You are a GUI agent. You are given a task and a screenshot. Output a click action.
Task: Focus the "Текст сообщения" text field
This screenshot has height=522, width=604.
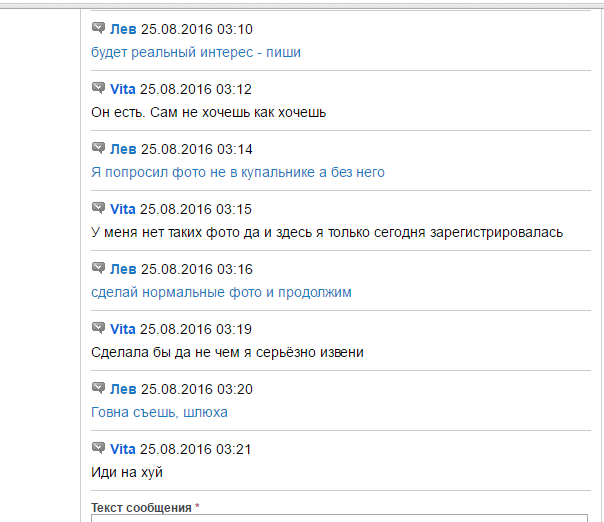point(340,518)
